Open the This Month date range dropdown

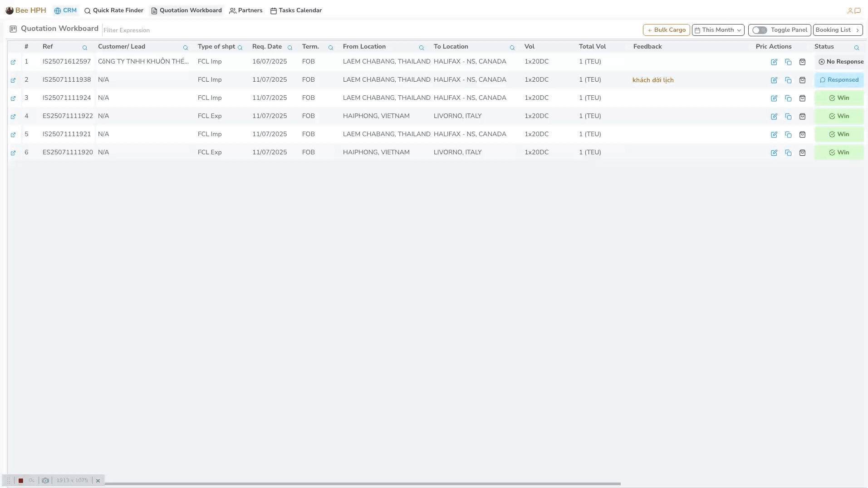click(718, 30)
